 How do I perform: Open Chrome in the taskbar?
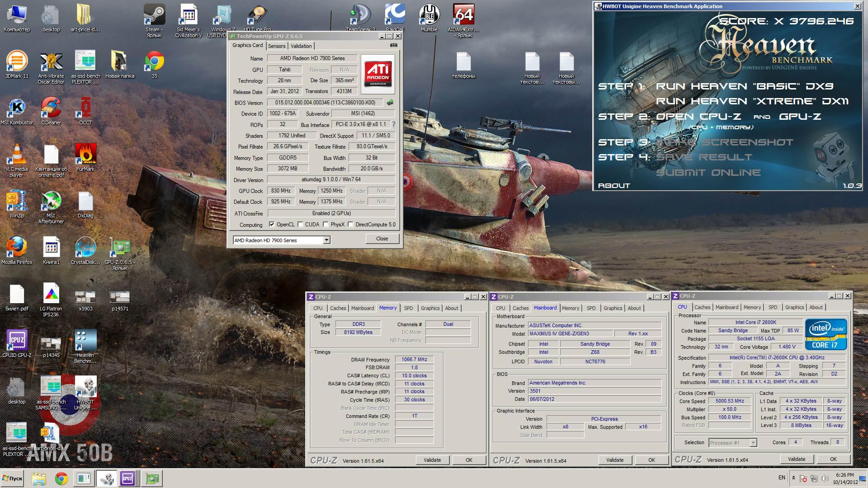(61, 479)
